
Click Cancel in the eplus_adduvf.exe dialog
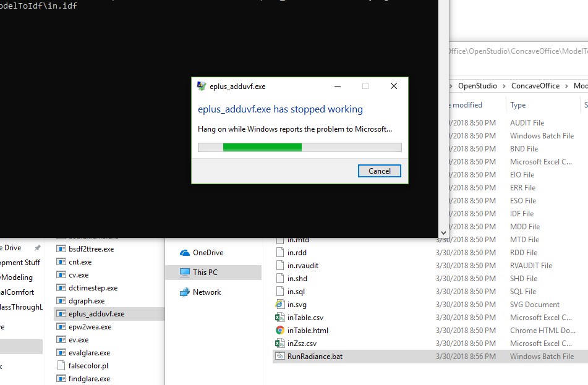(380, 171)
